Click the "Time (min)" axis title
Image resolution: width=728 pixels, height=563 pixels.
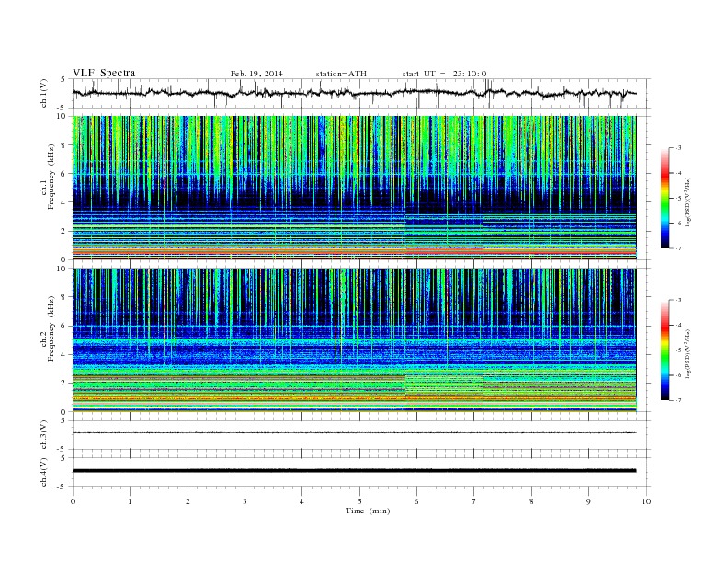[368, 511]
